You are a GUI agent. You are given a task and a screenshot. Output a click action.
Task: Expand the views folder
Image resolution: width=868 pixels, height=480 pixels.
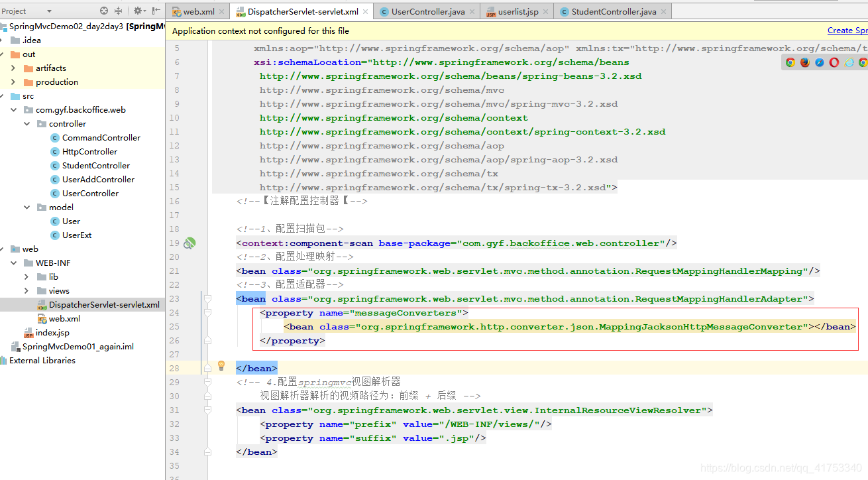click(x=27, y=291)
